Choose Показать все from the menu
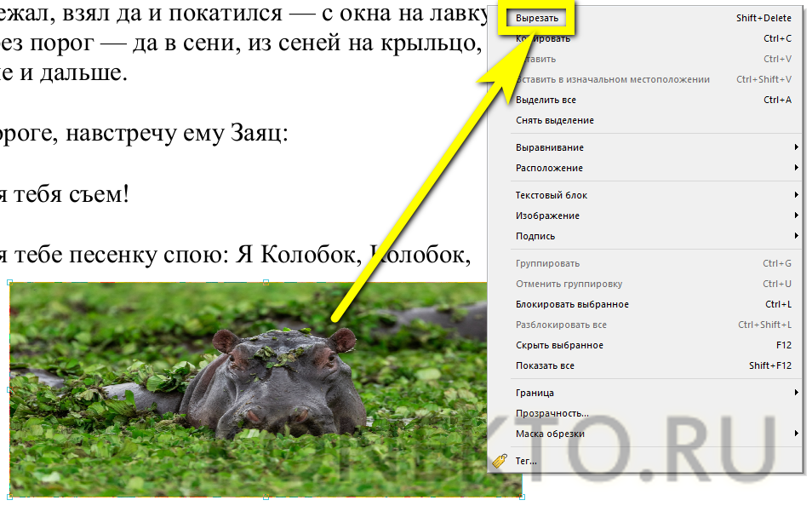 click(545, 365)
